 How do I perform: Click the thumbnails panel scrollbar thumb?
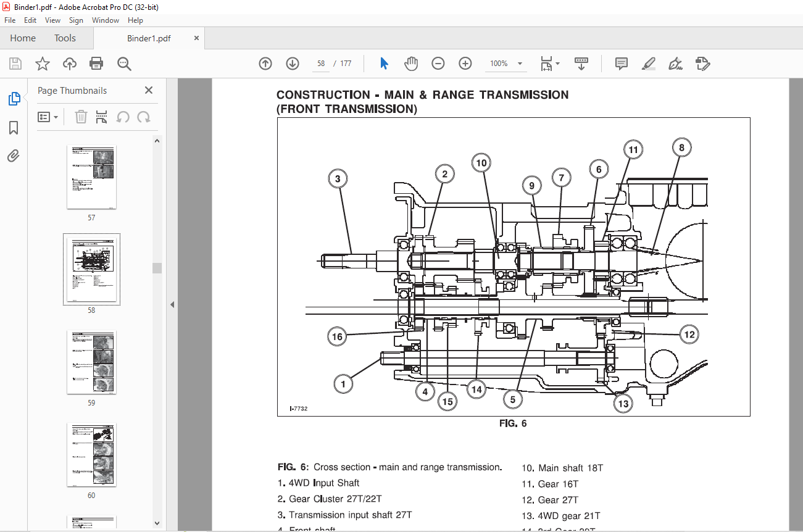[157, 268]
